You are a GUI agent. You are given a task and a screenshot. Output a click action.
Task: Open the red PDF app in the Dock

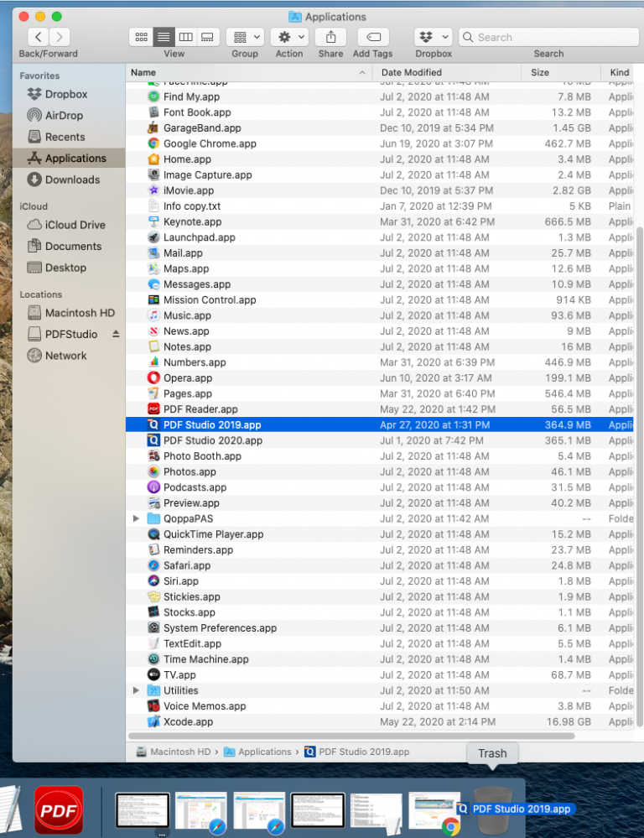(59, 810)
